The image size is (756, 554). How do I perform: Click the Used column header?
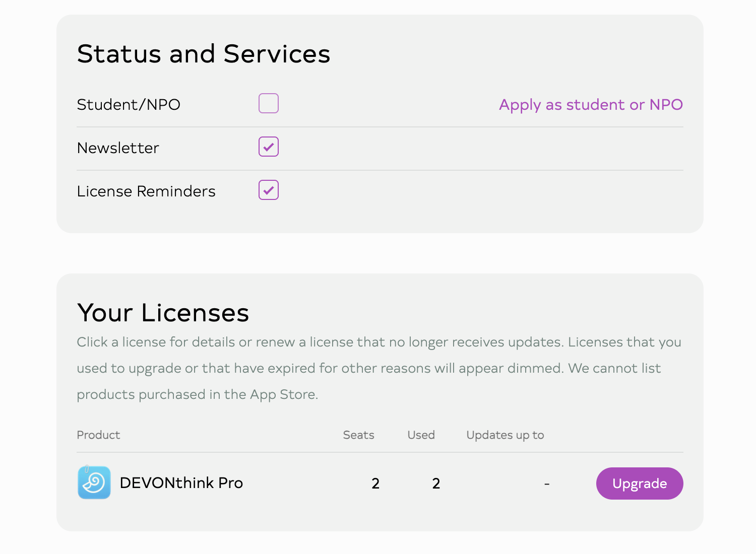tap(421, 435)
